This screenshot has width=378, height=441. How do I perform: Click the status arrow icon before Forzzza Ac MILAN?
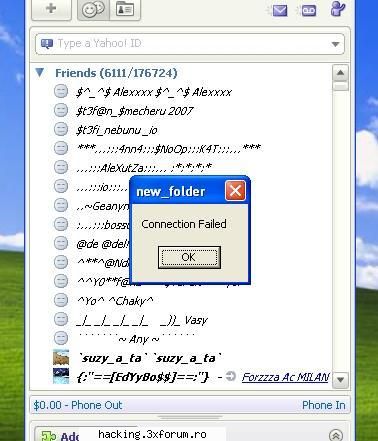230,376
